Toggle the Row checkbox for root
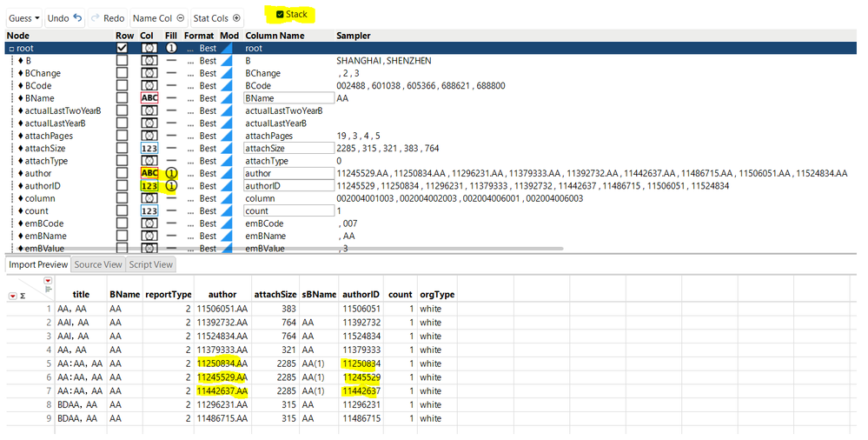This screenshot has height=440, width=868. coord(122,49)
